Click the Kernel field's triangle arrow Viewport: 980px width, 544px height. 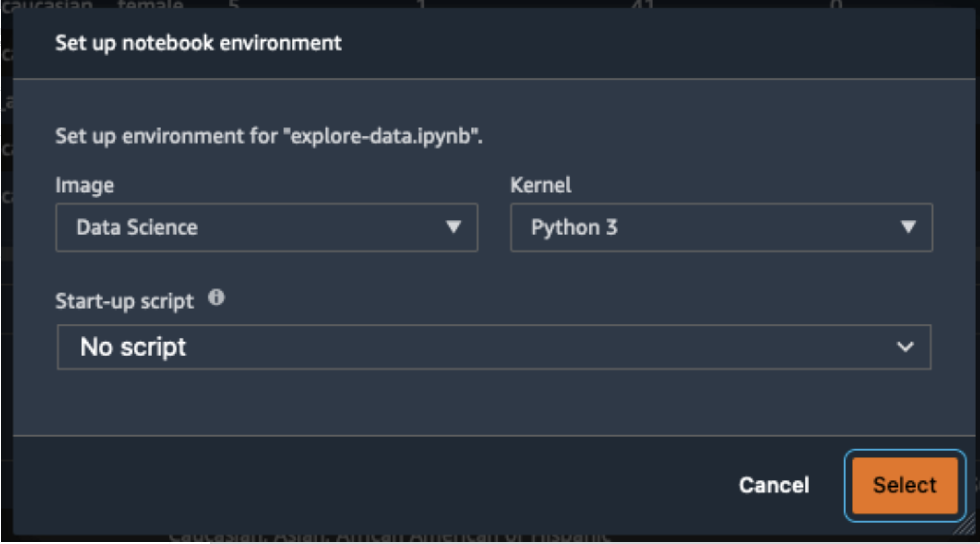click(x=908, y=227)
